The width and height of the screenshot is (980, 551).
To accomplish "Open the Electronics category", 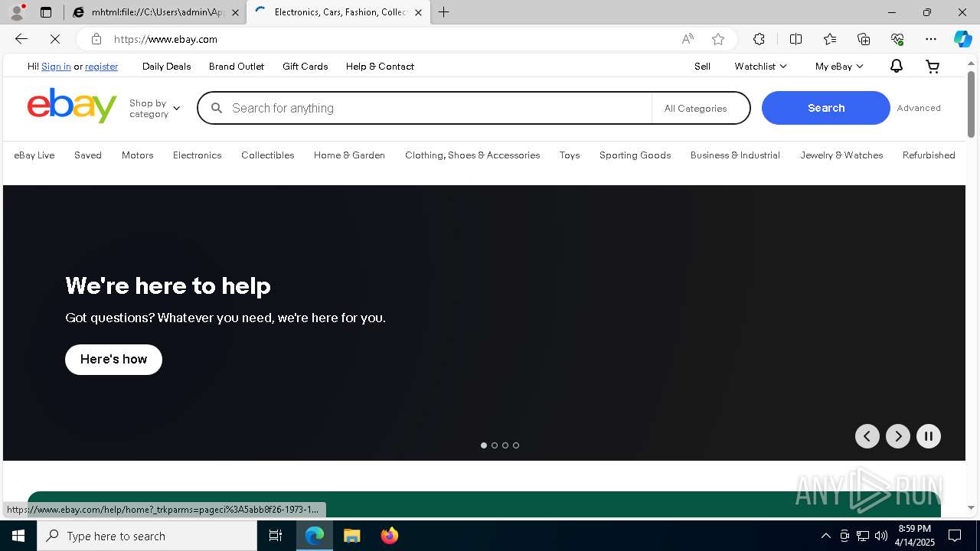I will pos(198,155).
